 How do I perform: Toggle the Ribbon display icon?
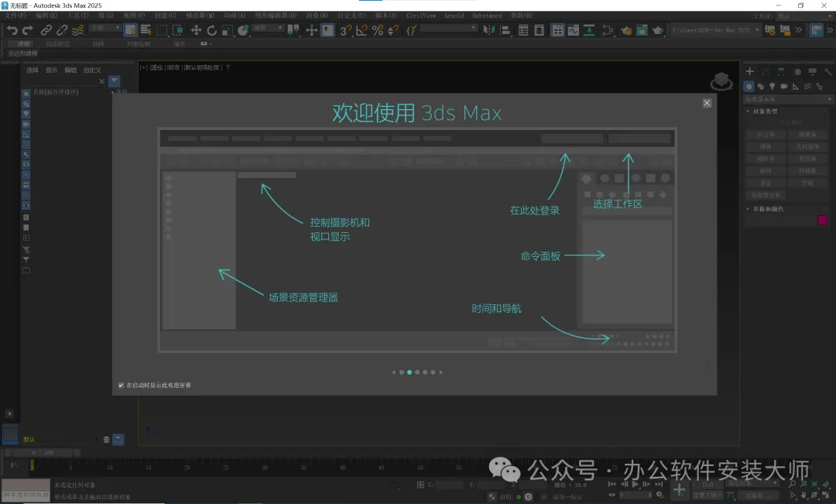[557, 30]
